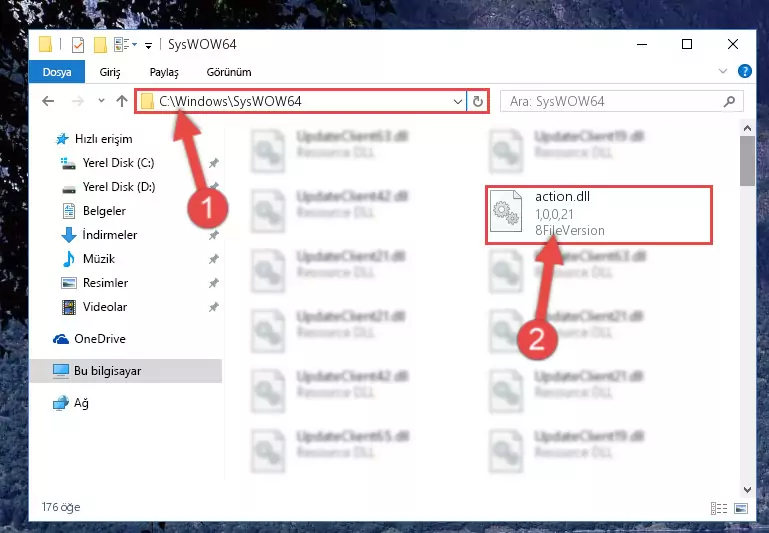
Task: Click the scrollbar down arrow
Action: click(747, 489)
